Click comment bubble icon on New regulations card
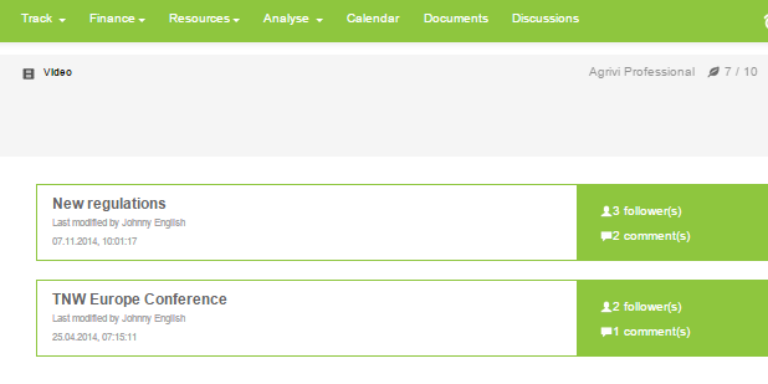The height and width of the screenshot is (384, 768). pos(606,237)
